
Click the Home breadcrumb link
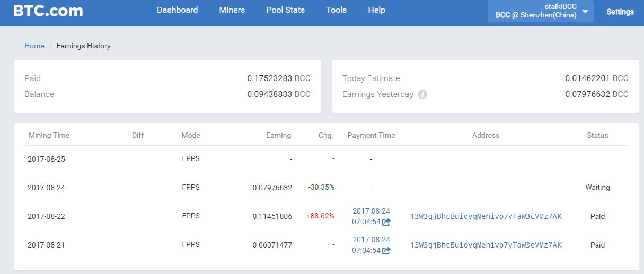click(34, 46)
